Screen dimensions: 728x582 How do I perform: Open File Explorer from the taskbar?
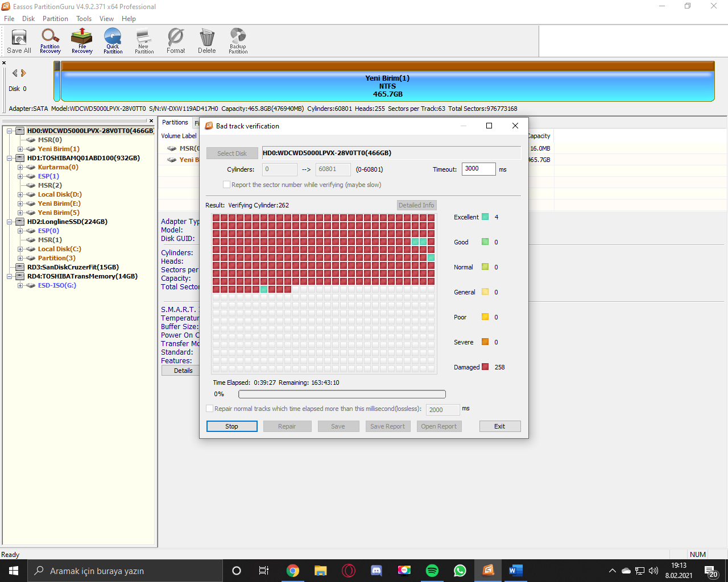(x=321, y=571)
